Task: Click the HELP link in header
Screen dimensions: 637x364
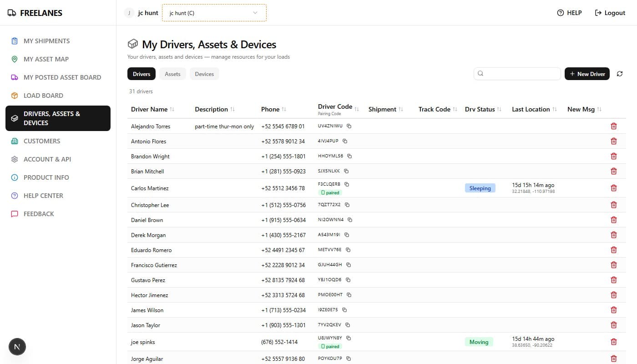Action: point(569,13)
